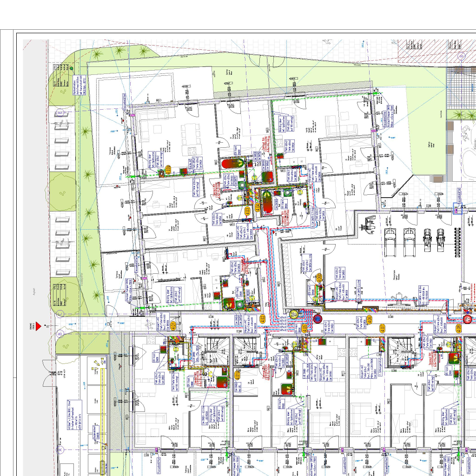Viewport: 476px width, 476px height.
Task: Click the red triangle elevation marker
Action: [39, 326]
